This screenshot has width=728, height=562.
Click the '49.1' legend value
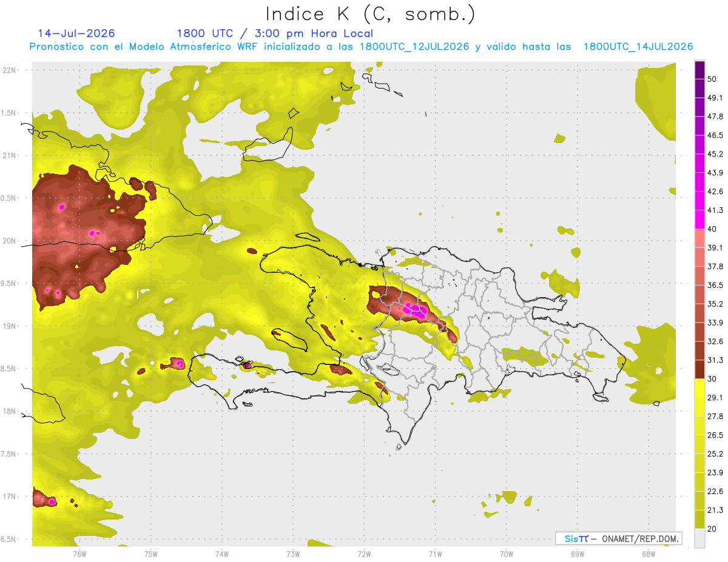point(715,98)
